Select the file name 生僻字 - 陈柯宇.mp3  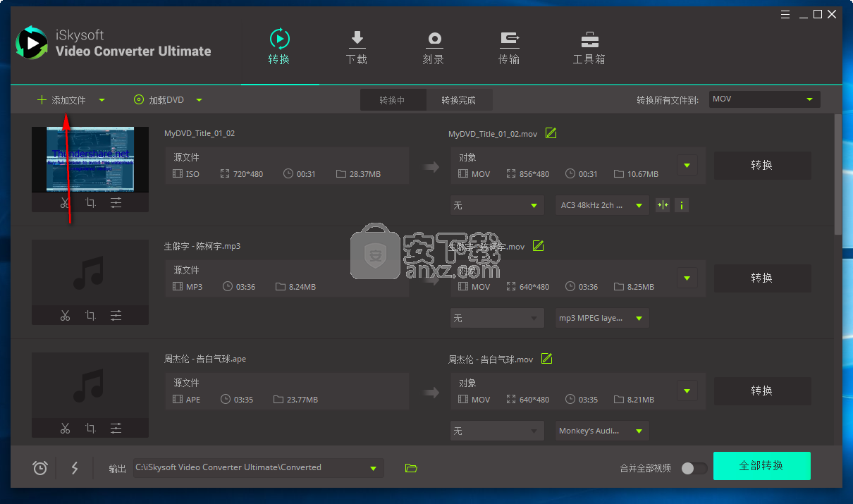click(202, 246)
